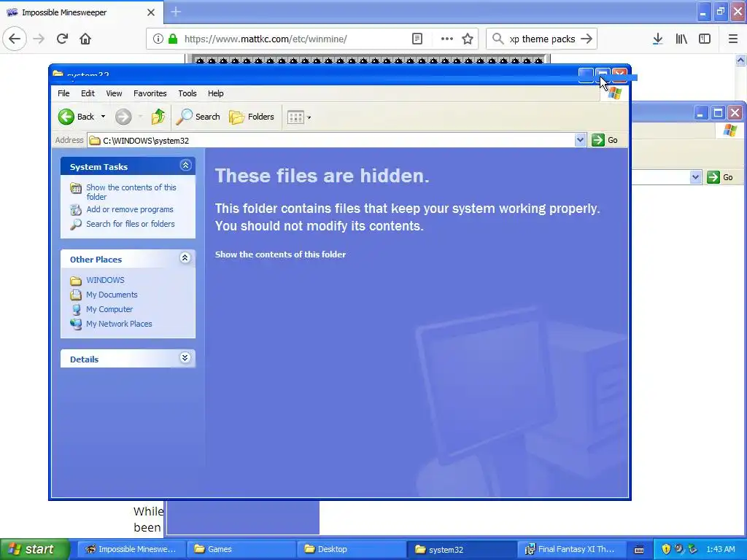The image size is (747, 560).
Task: Click Back button in system32 Explorer
Action: [x=77, y=117]
